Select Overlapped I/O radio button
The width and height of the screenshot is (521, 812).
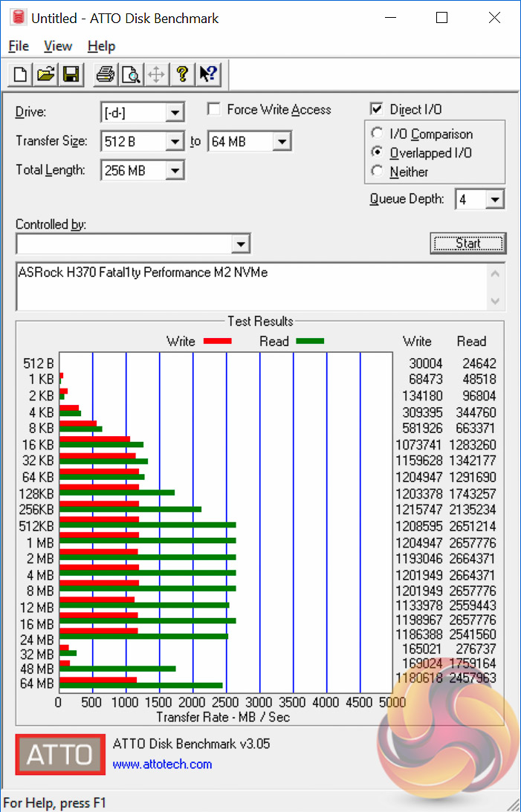(377, 152)
